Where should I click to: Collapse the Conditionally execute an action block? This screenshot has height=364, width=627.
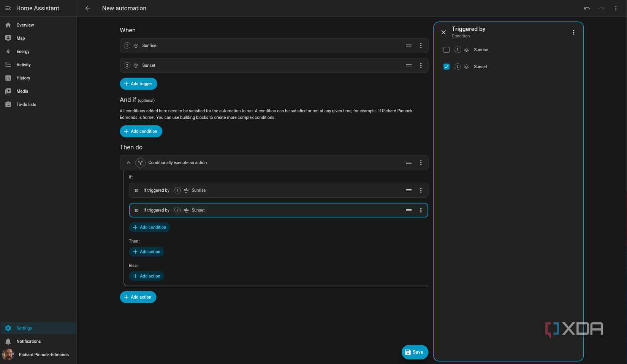point(128,162)
